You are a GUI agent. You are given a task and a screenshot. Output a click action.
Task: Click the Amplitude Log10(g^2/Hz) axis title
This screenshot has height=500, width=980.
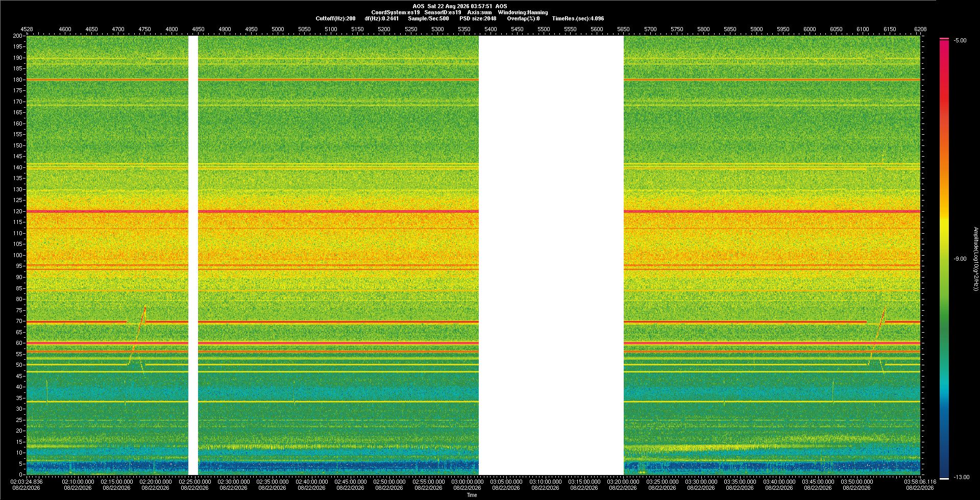click(x=975, y=259)
